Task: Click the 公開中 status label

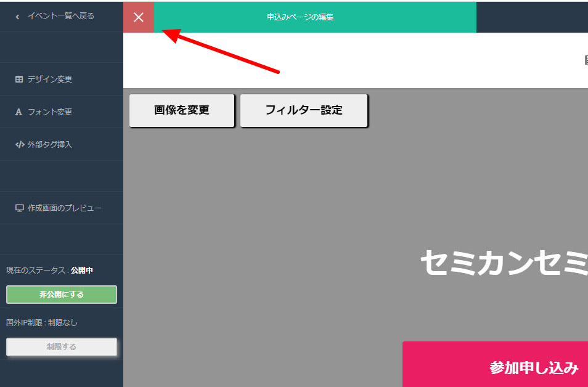Action: point(82,271)
